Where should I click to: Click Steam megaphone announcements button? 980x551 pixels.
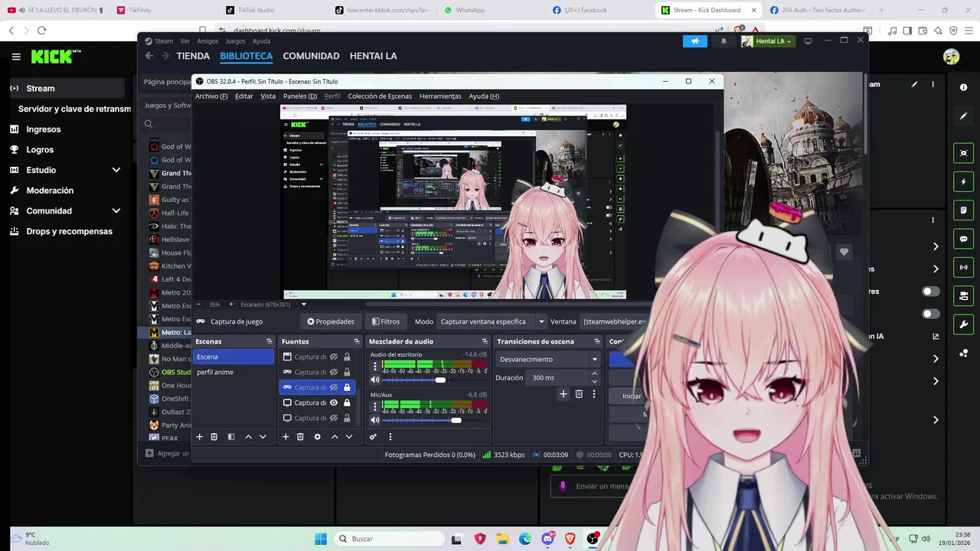pos(695,41)
